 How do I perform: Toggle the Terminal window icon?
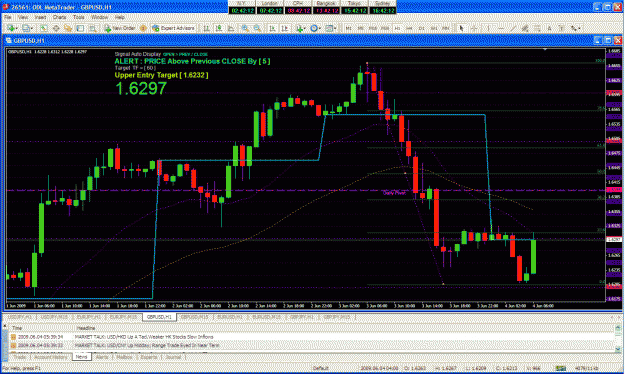point(80,28)
